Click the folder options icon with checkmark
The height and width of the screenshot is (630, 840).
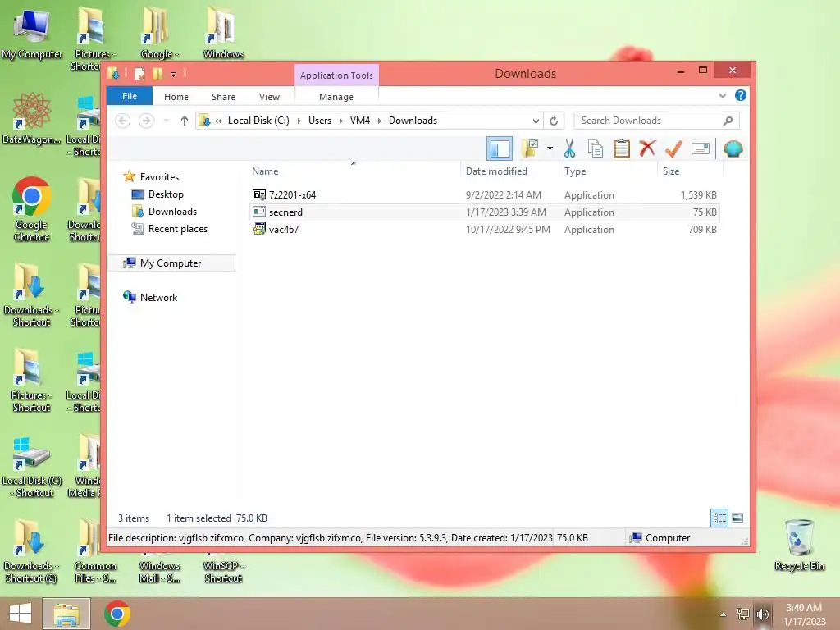pos(530,148)
